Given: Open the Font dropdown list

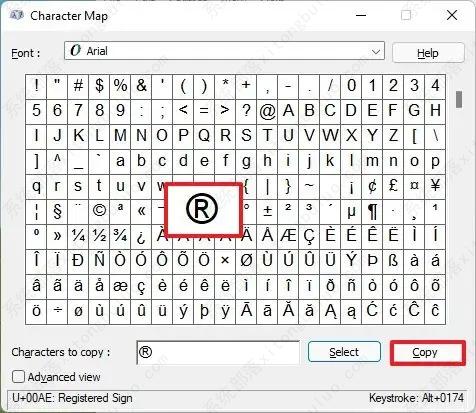Looking at the screenshot, I should click(224, 51).
